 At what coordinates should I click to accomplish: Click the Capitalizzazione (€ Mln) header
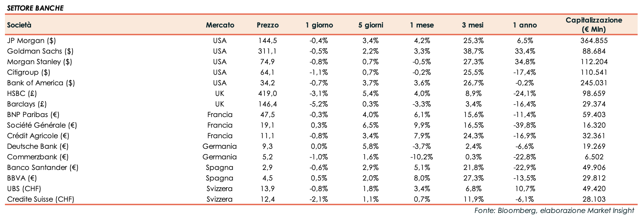pyautogui.click(x=594, y=25)
